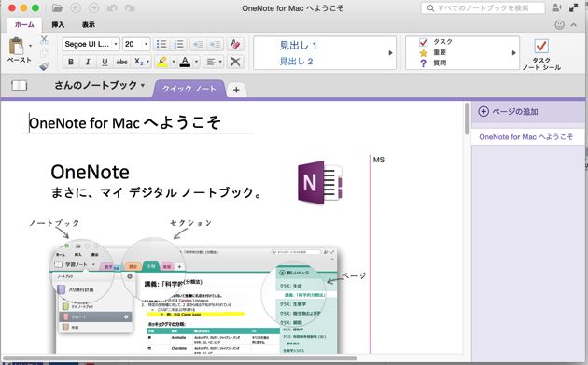The height and width of the screenshot is (365, 588).
Task: Click the OneNote logo image on page
Action: pyautogui.click(x=320, y=182)
